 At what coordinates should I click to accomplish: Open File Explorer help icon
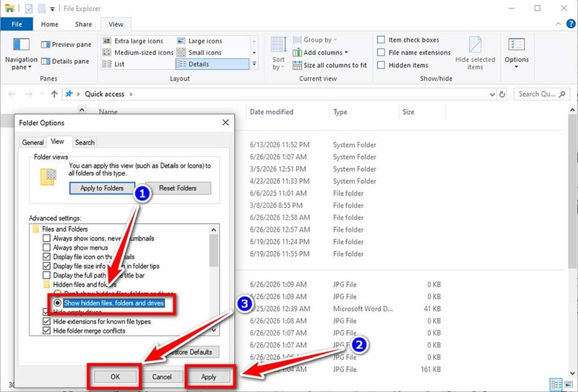571,25
